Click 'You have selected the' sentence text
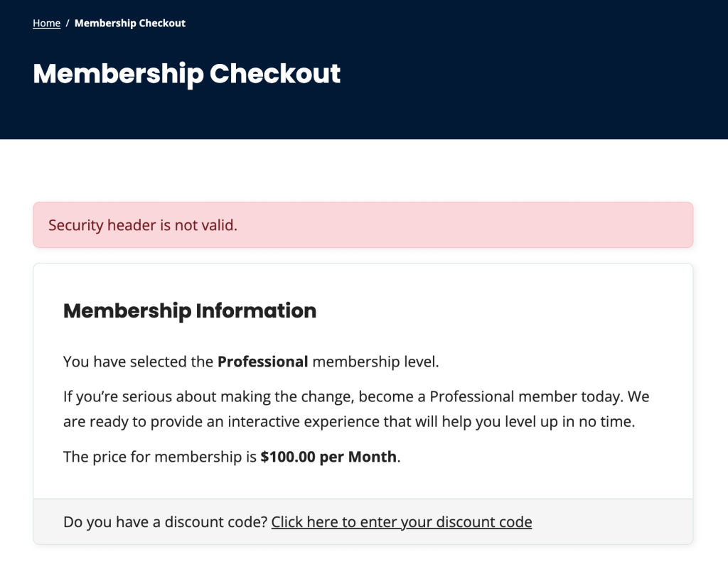 click(x=138, y=362)
